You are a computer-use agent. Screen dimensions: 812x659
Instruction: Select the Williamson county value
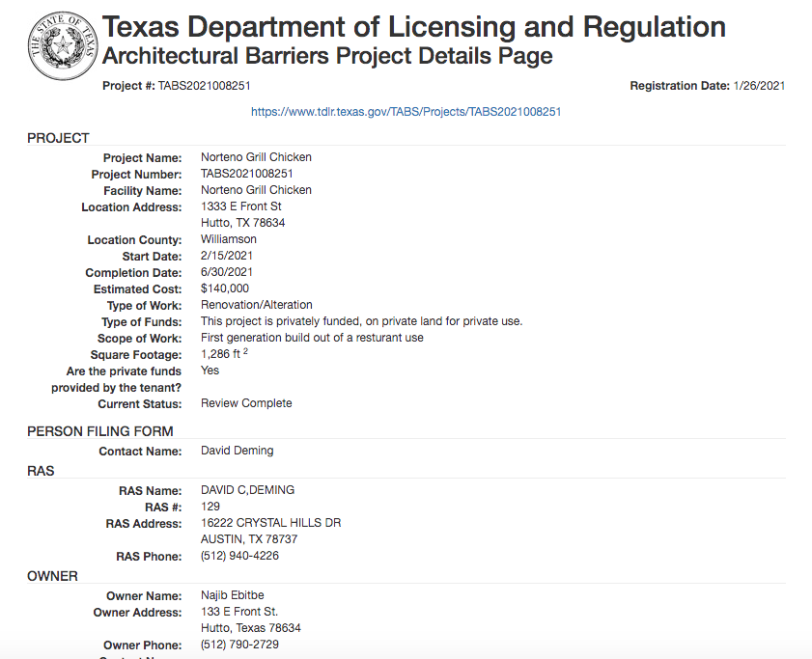coord(229,239)
